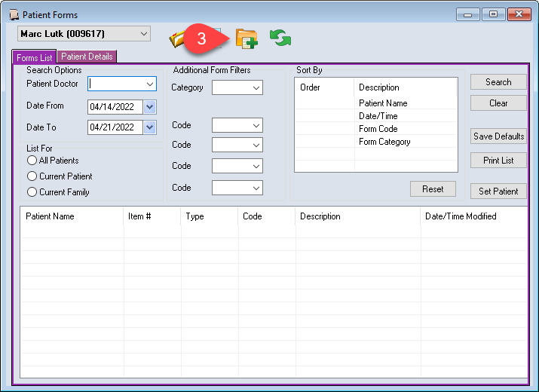Minimize the Patient Forms window
Viewport: 539px width, 392px height.
click(468, 14)
